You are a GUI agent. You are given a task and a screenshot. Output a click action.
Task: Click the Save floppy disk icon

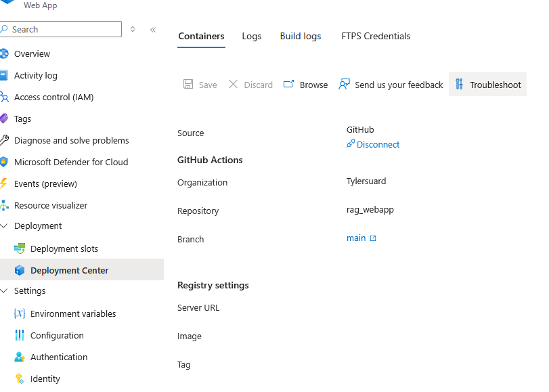click(188, 84)
